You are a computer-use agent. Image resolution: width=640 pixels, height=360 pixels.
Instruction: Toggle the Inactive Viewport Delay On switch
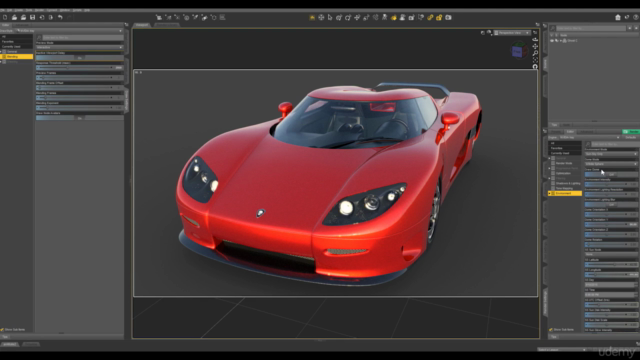coord(80,58)
